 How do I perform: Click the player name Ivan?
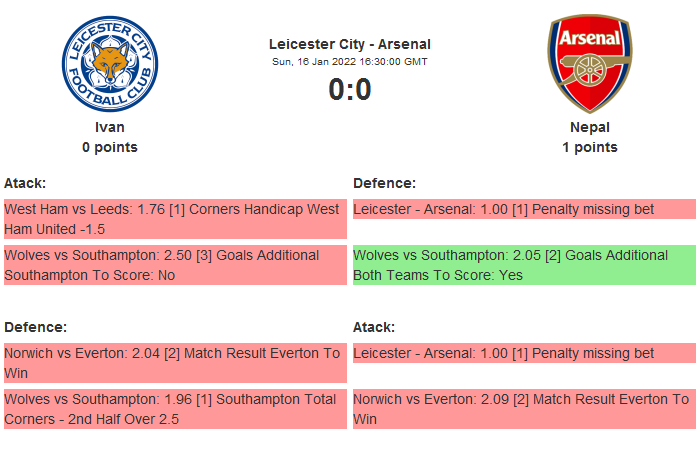pyautogui.click(x=110, y=127)
